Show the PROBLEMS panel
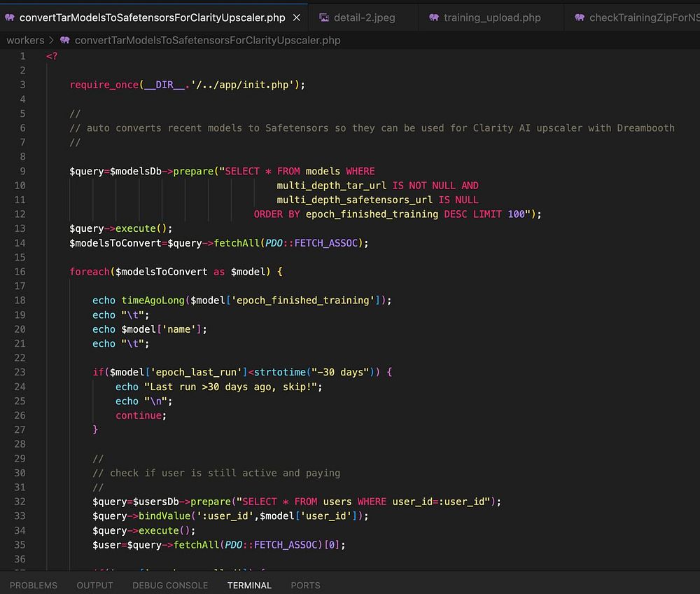 click(x=34, y=585)
